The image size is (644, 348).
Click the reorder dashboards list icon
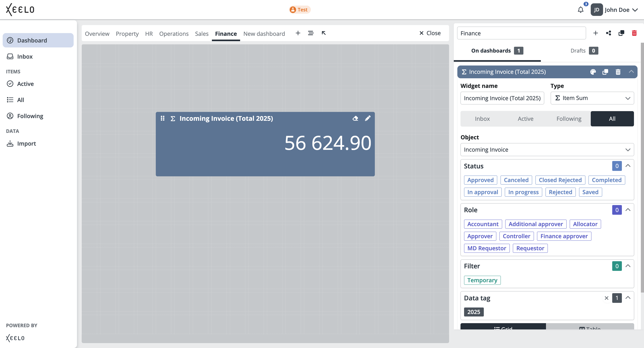click(310, 33)
